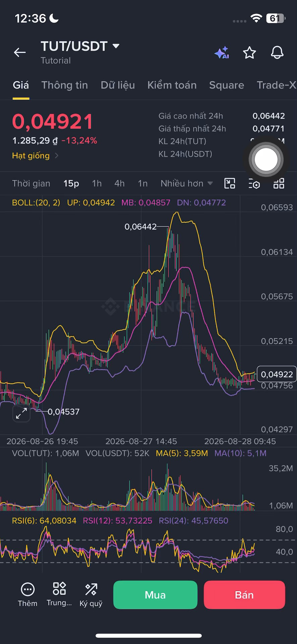Viewport: 297px width, 644px height.
Task: Switch to Giá tab
Action: (x=21, y=85)
